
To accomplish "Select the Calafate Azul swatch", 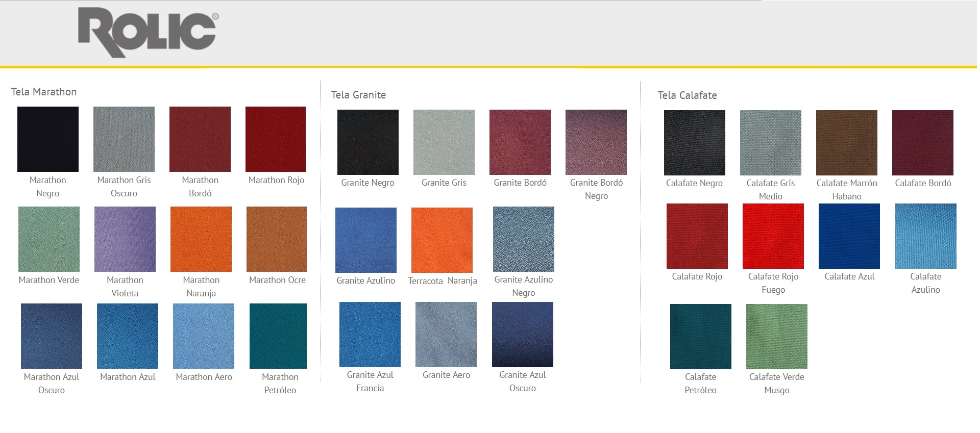I will (849, 236).
